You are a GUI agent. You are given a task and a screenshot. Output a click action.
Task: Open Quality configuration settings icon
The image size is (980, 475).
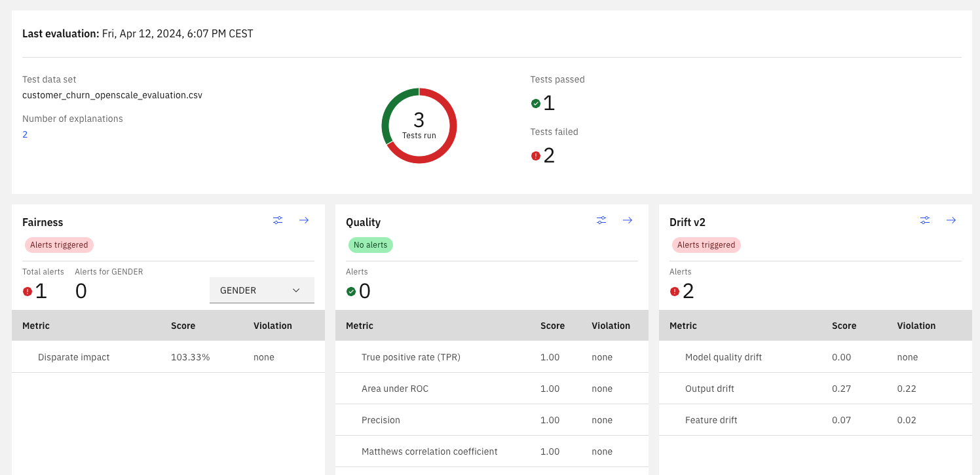pos(601,220)
